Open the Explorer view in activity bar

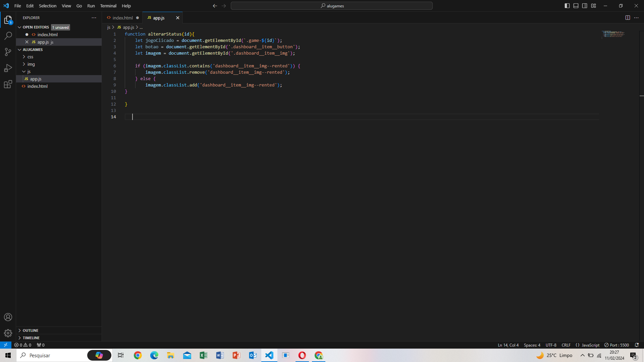(x=8, y=20)
